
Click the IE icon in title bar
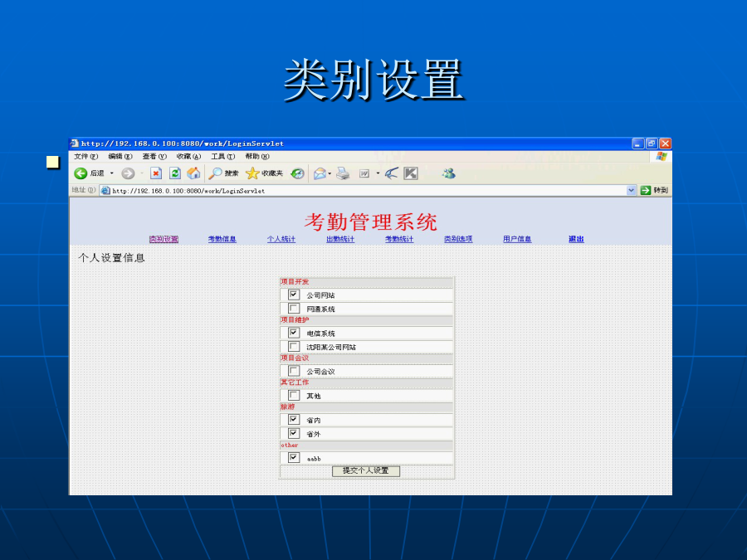[x=75, y=144]
